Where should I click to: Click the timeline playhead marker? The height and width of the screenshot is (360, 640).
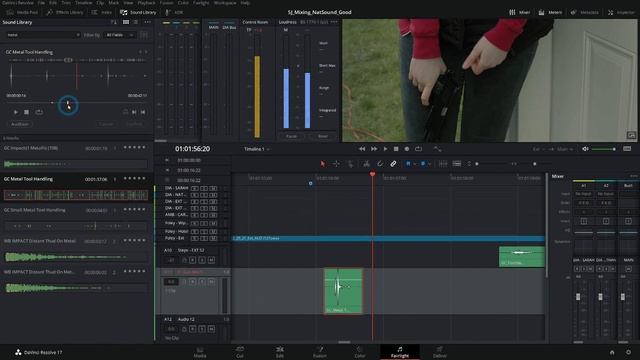372,174
